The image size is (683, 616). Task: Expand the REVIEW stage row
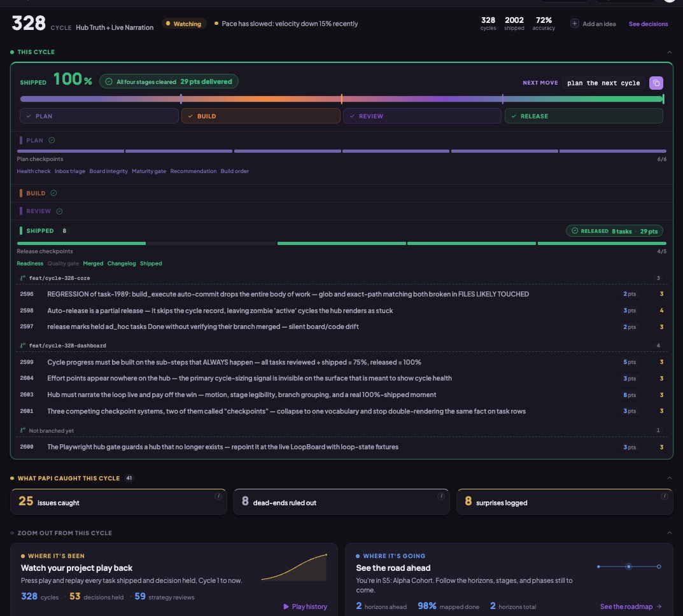[x=342, y=211]
